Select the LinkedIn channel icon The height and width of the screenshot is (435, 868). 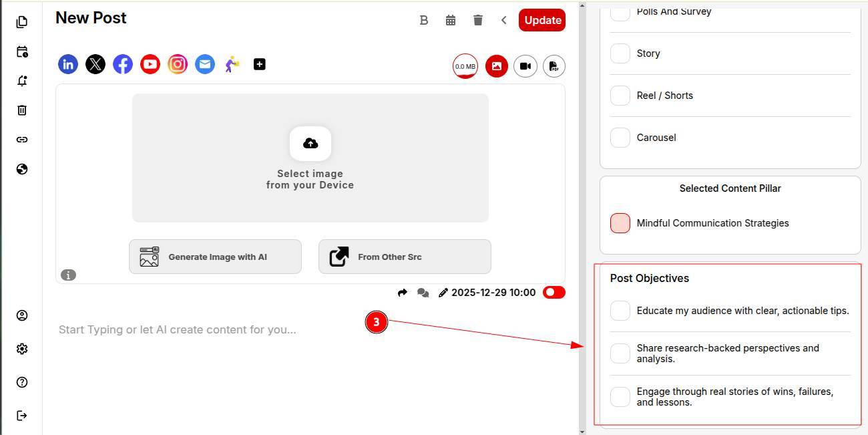pyautogui.click(x=68, y=64)
